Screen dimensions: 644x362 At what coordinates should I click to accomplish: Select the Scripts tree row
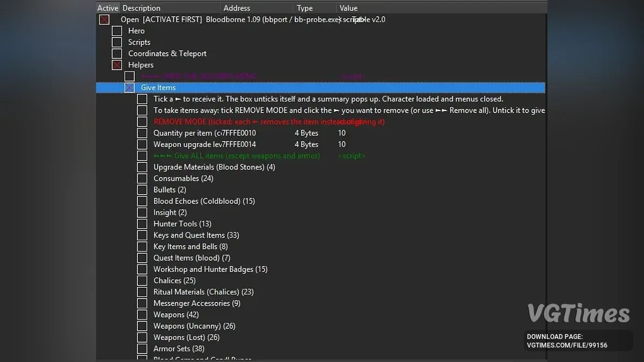click(x=139, y=42)
